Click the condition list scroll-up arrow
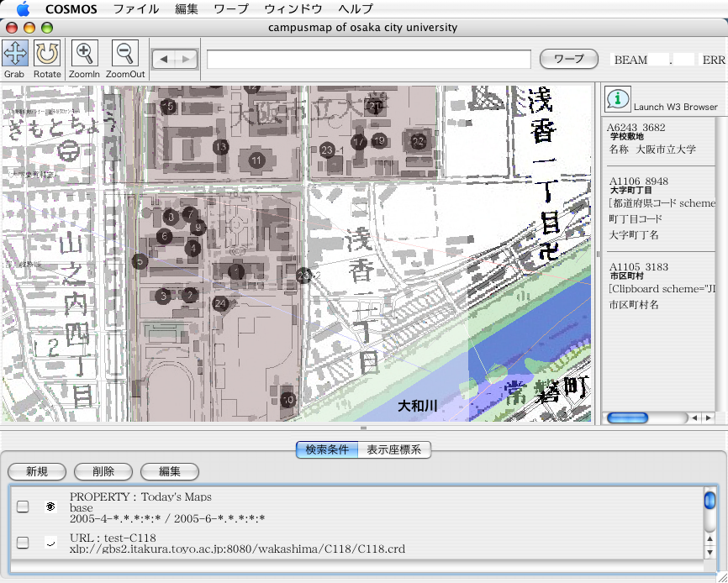Screen dimensions: 728x583 tap(710, 539)
